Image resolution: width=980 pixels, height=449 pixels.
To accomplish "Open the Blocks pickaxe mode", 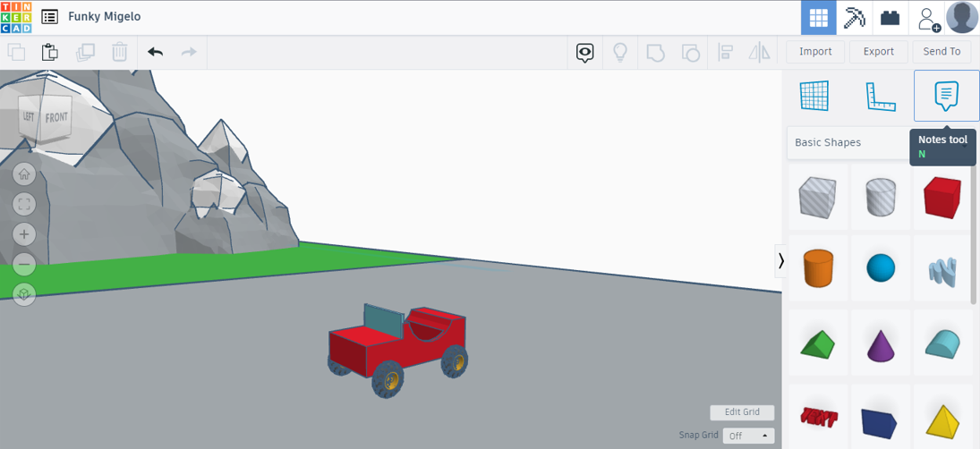I will click(x=854, y=18).
